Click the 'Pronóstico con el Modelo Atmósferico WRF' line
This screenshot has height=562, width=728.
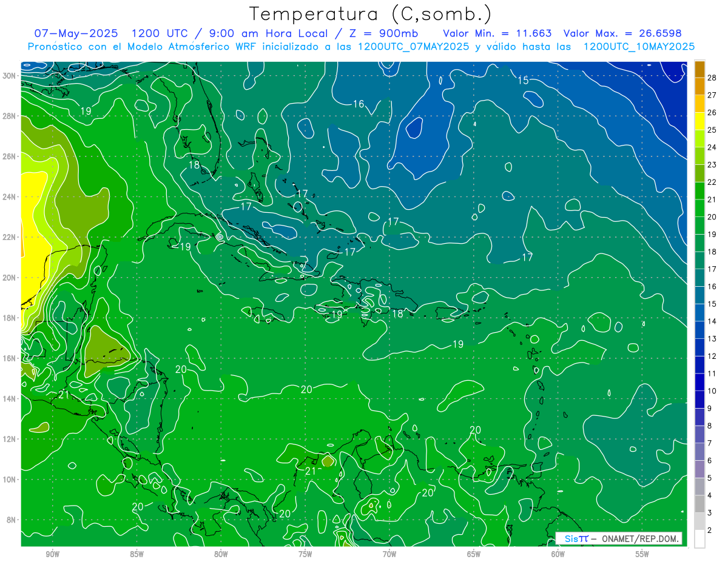[143, 47]
